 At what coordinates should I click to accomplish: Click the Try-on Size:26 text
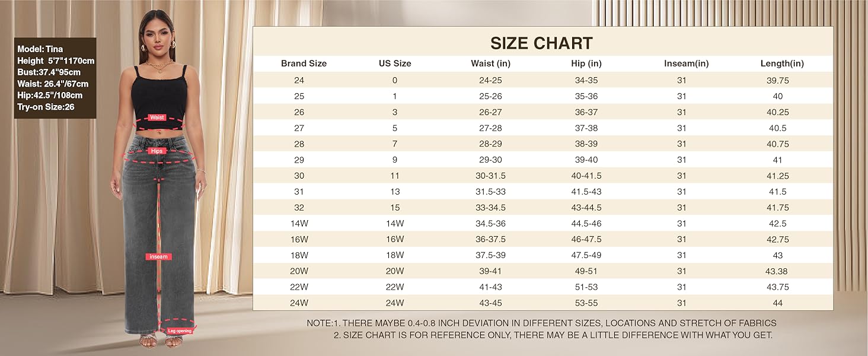46,107
